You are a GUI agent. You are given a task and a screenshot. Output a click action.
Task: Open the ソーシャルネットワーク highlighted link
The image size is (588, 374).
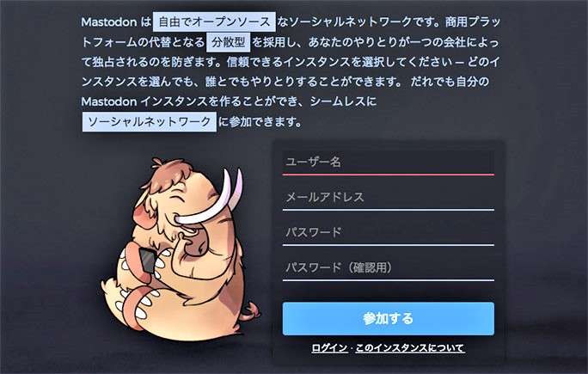pos(150,122)
